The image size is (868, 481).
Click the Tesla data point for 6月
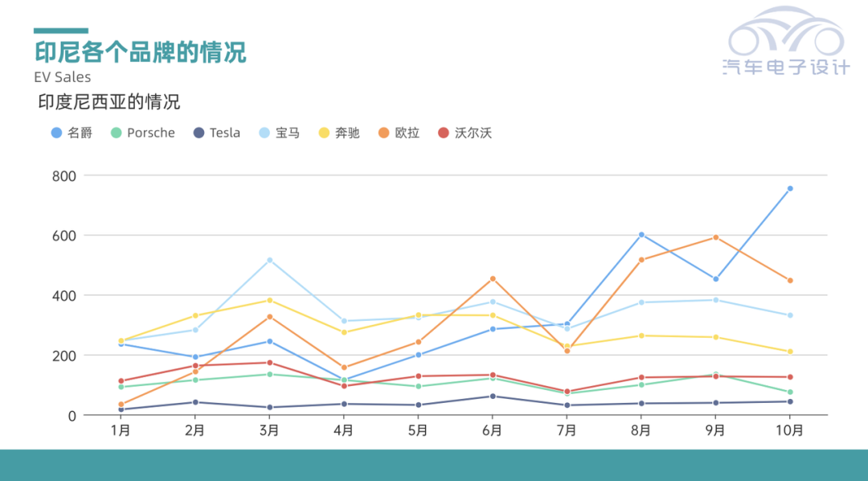493,397
